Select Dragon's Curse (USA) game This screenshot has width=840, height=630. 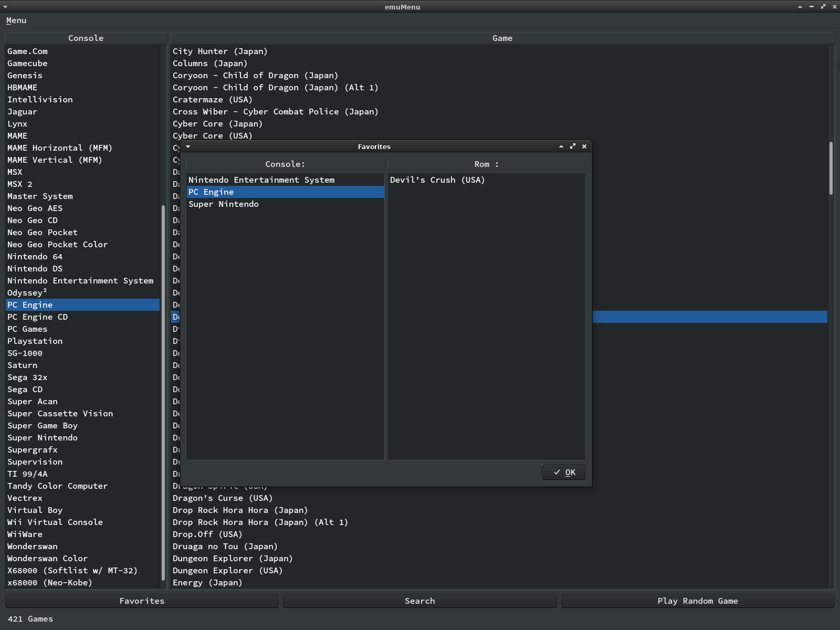tap(499, 498)
